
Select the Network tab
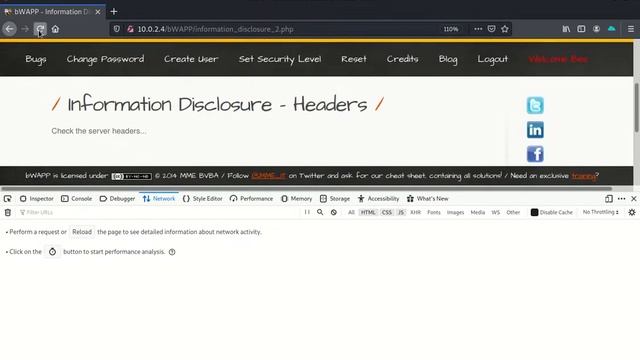tap(159, 199)
